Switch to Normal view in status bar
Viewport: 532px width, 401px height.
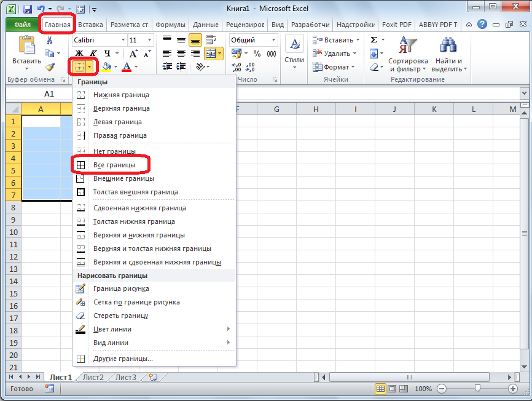click(380, 389)
